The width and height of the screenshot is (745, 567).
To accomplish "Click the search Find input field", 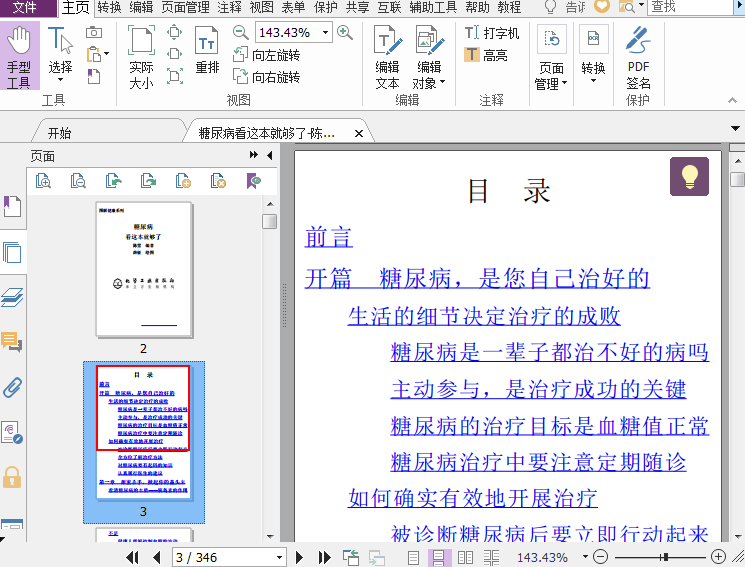I will click(690, 7).
